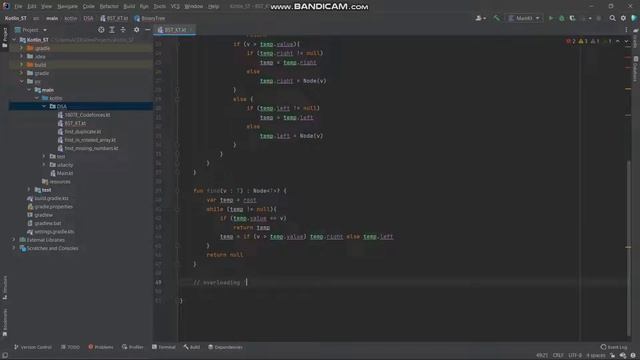Image resolution: width=640 pixels, height=360 pixels.
Task: Open the Problems tool window
Action: 100,347
